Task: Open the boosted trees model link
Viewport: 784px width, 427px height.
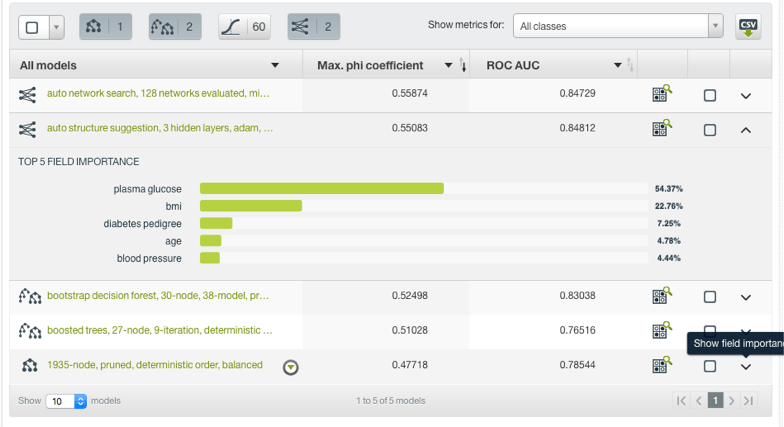Action: click(x=159, y=330)
